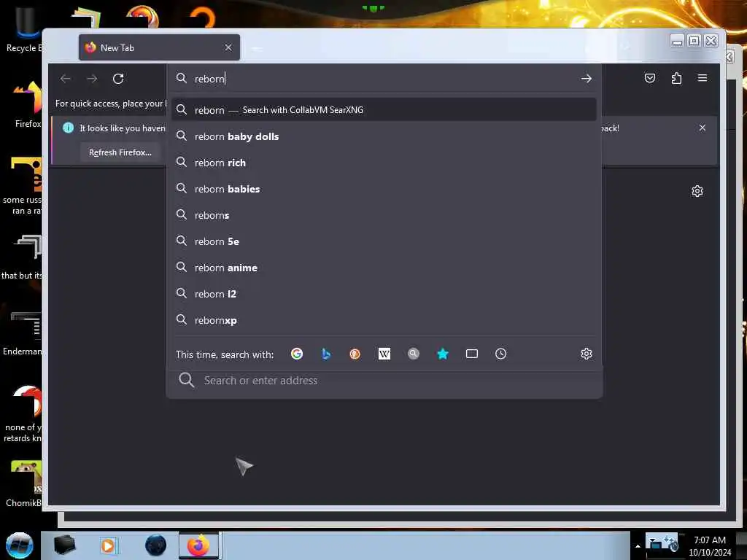747x560 pixels.
Task: Click the Refresh Firefox... button
Action: 120,152
